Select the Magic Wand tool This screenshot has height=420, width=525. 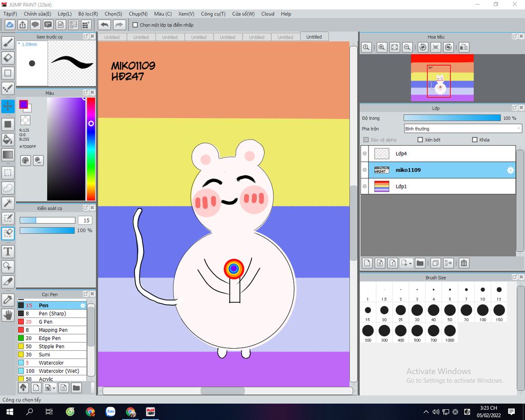click(x=8, y=203)
